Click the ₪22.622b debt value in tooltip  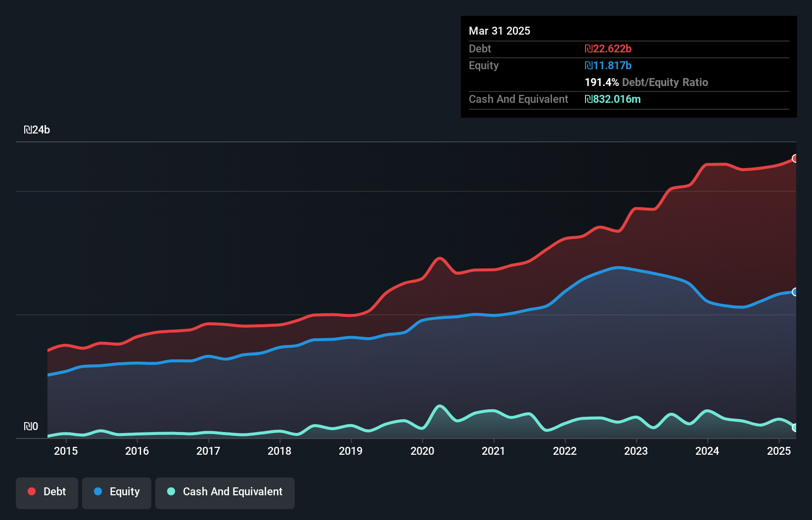pos(608,49)
